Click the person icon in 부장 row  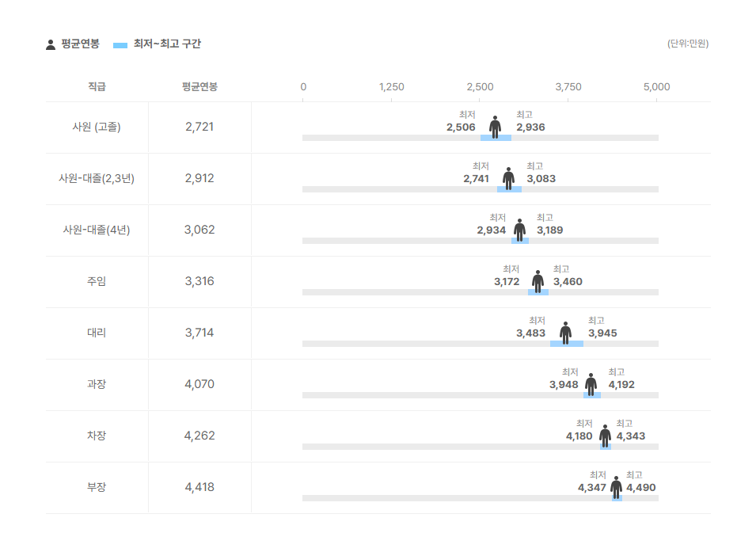click(616, 487)
